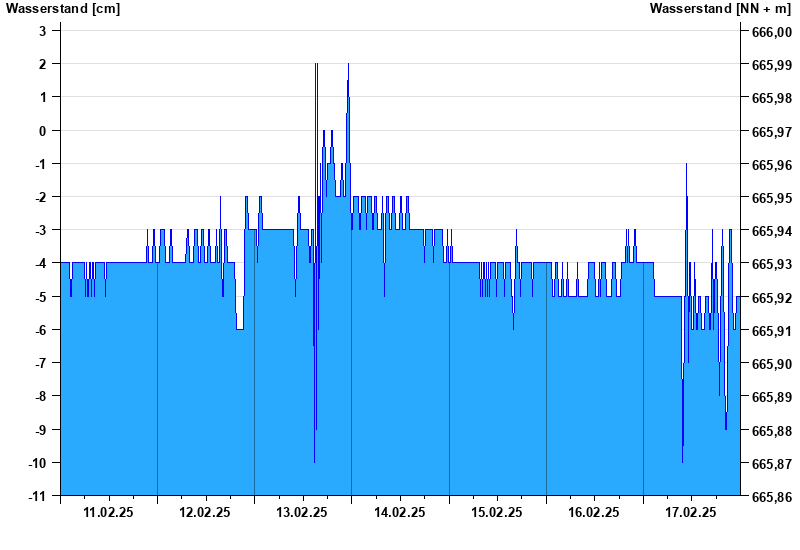
Task: Select the 12.02.25 date label
Action: coord(206,512)
